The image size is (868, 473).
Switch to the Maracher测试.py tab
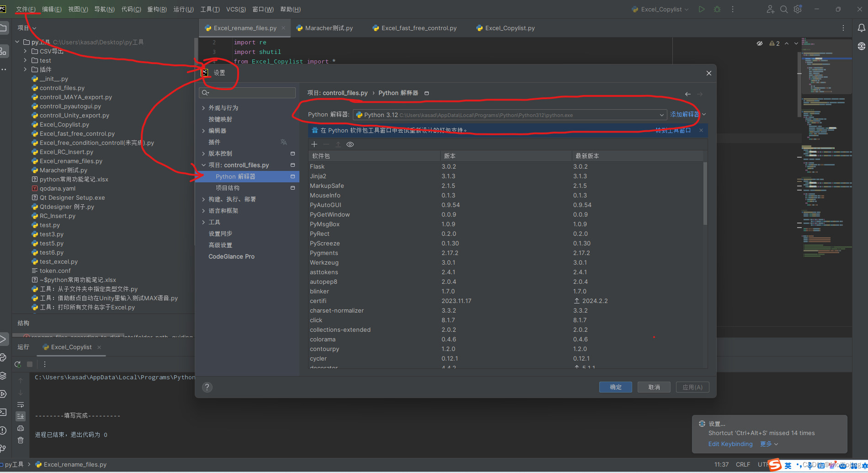[x=328, y=28]
